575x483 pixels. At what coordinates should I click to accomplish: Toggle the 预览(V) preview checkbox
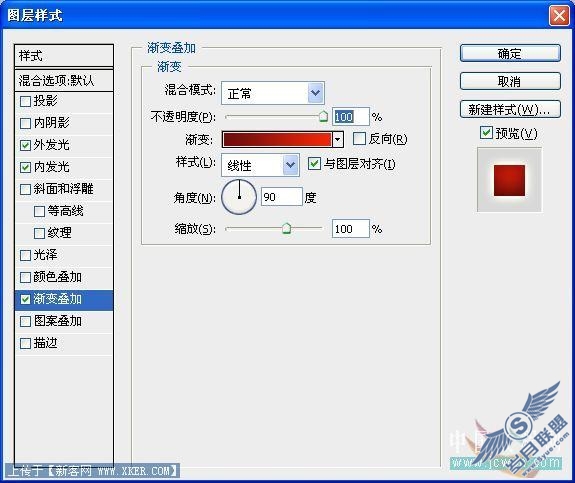coord(486,133)
